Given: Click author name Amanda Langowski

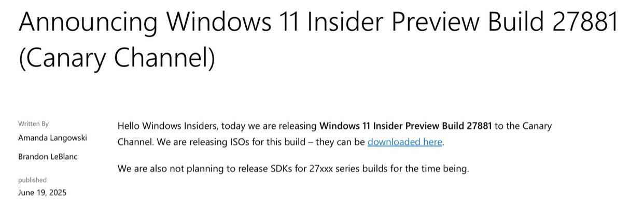Looking at the screenshot, I should click(x=52, y=138).
